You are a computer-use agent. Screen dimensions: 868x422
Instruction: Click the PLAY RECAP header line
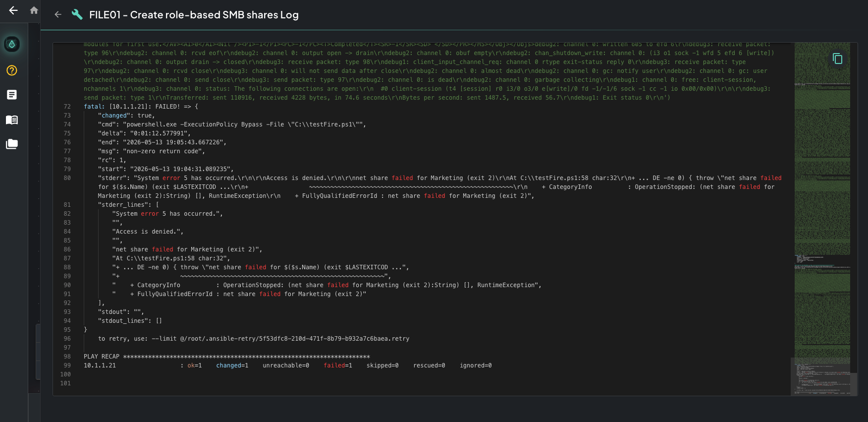tap(227, 357)
